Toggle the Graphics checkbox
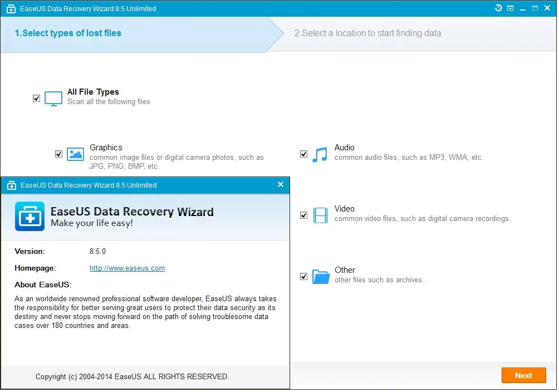 coord(59,154)
